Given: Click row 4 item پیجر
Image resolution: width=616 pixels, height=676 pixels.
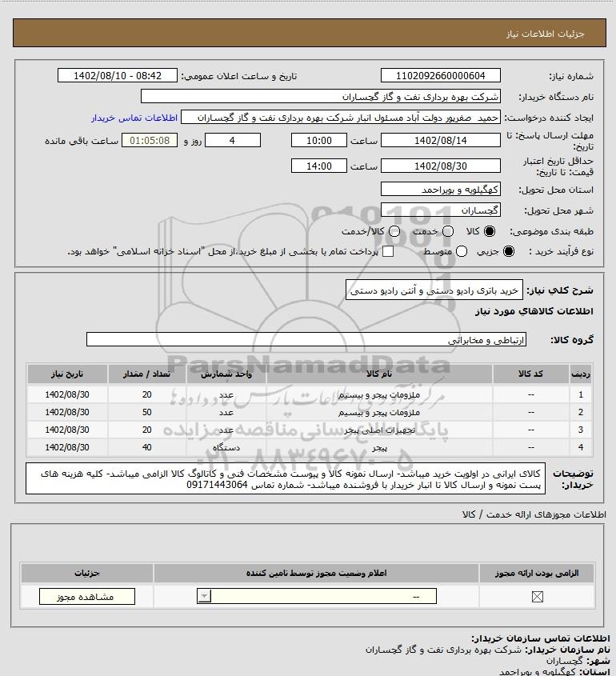Looking at the screenshot, I should pyautogui.click(x=380, y=447).
